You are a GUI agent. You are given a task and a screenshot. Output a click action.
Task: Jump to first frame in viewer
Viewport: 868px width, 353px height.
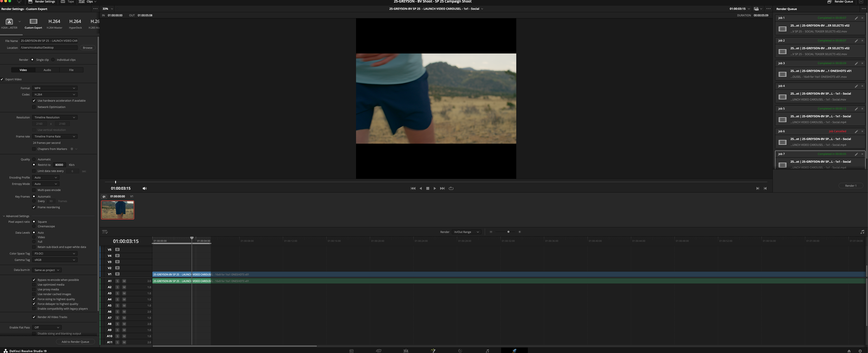click(413, 189)
